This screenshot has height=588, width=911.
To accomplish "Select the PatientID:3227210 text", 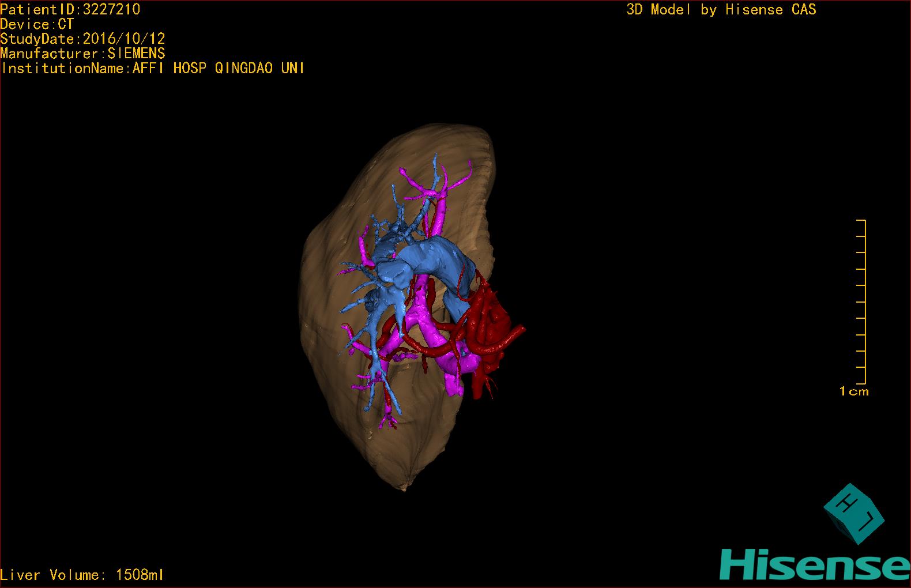I will point(70,9).
